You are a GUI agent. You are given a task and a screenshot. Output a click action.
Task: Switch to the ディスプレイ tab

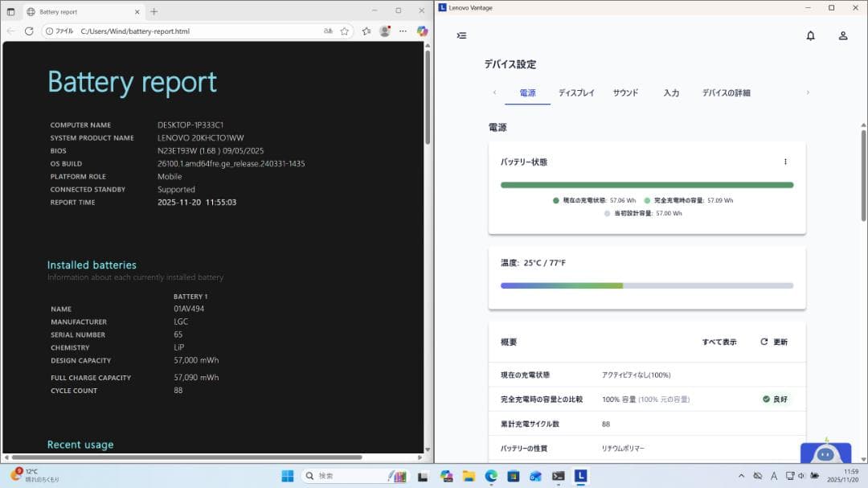(x=578, y=92)
